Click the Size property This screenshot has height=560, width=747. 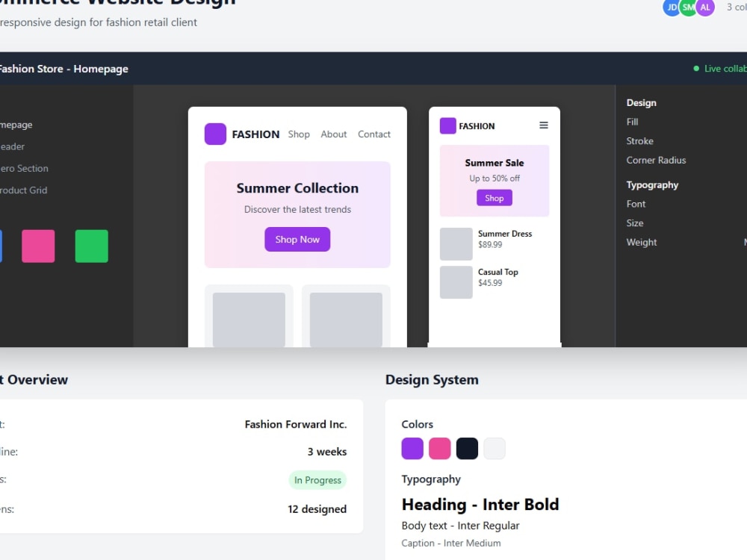635,223
